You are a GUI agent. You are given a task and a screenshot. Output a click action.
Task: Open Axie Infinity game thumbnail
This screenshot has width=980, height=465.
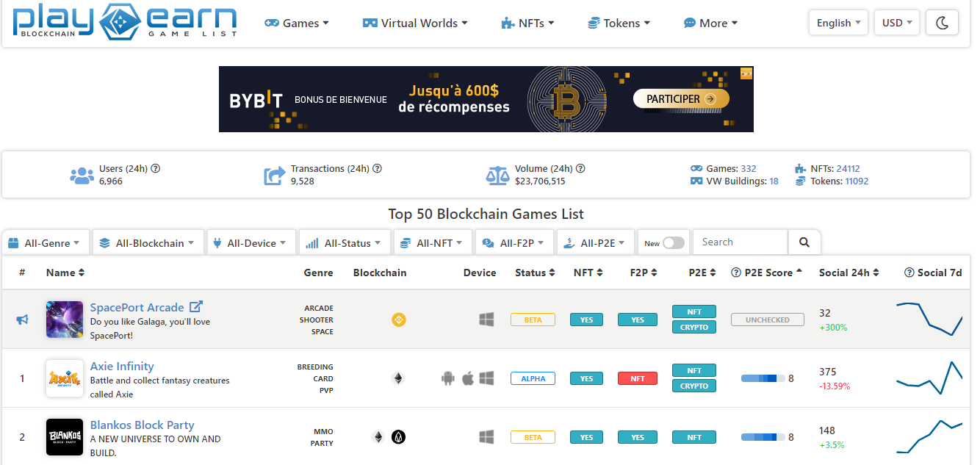point(65,378)
